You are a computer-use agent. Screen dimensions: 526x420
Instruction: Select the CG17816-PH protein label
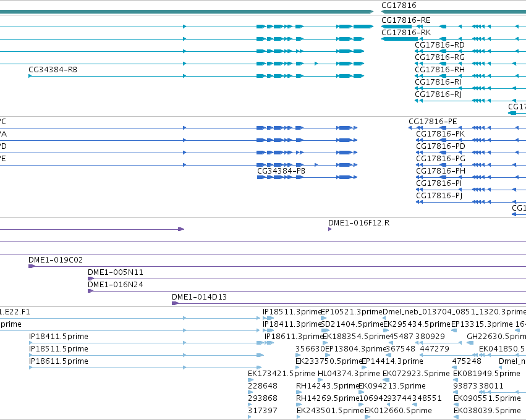coord(441,171)
